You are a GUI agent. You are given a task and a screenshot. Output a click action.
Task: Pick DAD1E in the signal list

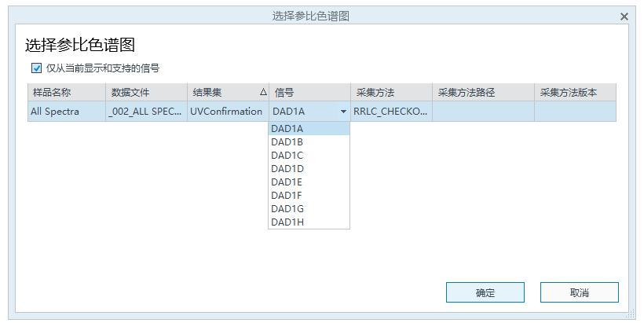tap(309, 182)
